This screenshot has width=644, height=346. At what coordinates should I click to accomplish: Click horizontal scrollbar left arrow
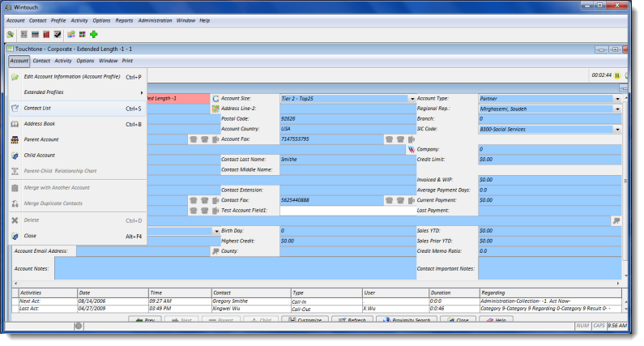coord(16,284)
